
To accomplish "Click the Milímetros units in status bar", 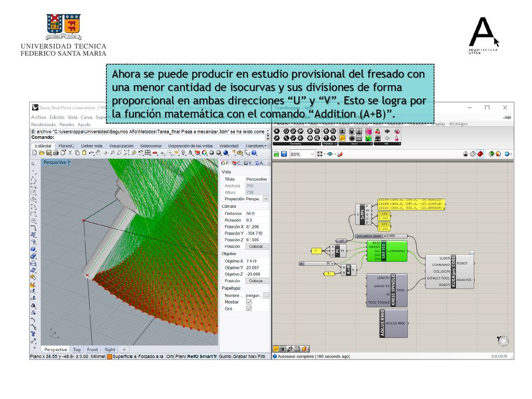I will 98,356.
